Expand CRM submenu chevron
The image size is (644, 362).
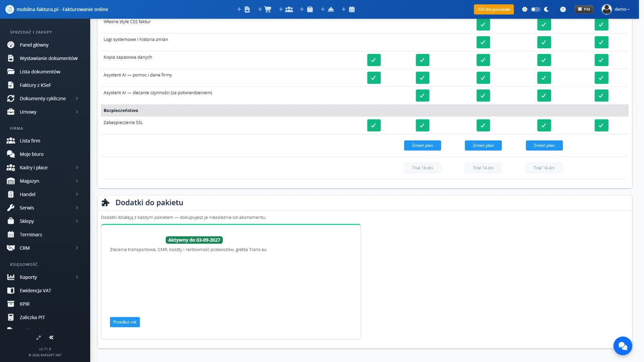[77, 248]
